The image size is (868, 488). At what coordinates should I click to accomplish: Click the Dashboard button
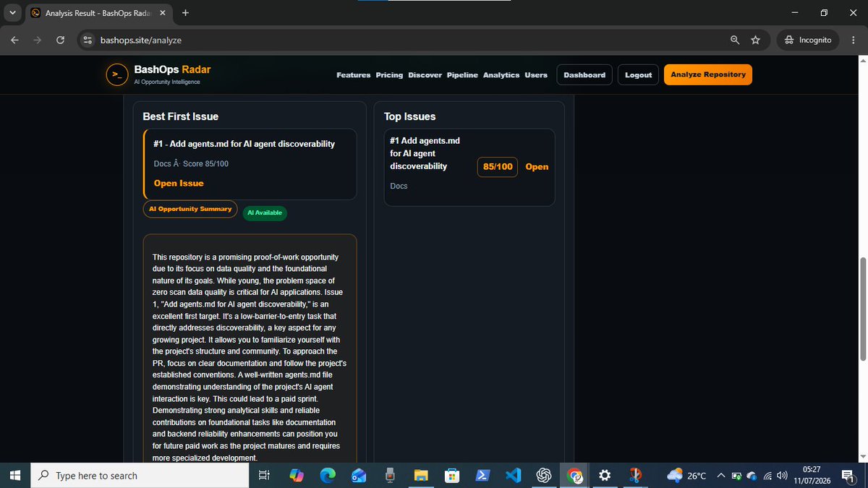584,74
